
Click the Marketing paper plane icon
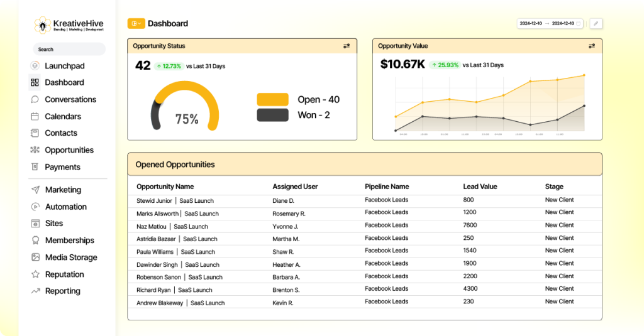35,190
